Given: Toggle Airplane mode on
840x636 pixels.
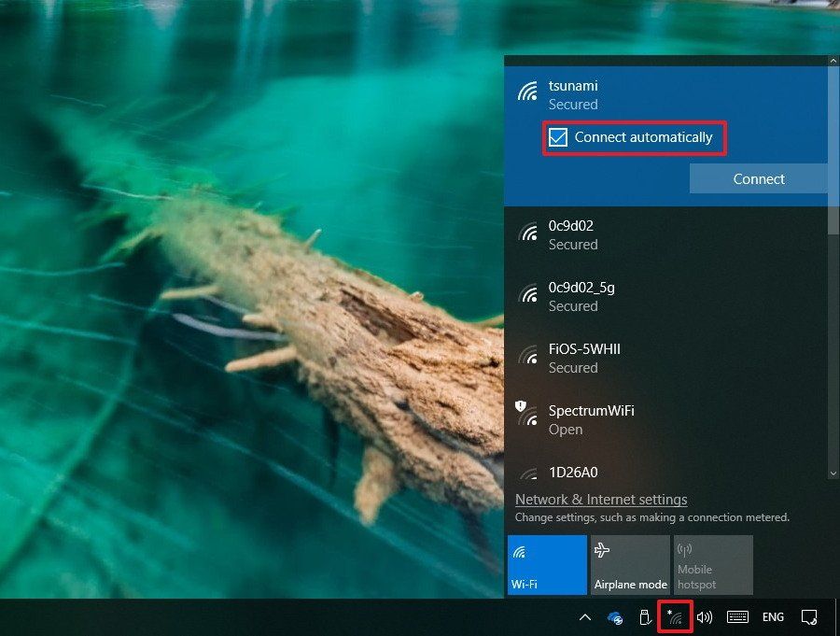Looking at the screenshot, I should [x=630, y=564].
